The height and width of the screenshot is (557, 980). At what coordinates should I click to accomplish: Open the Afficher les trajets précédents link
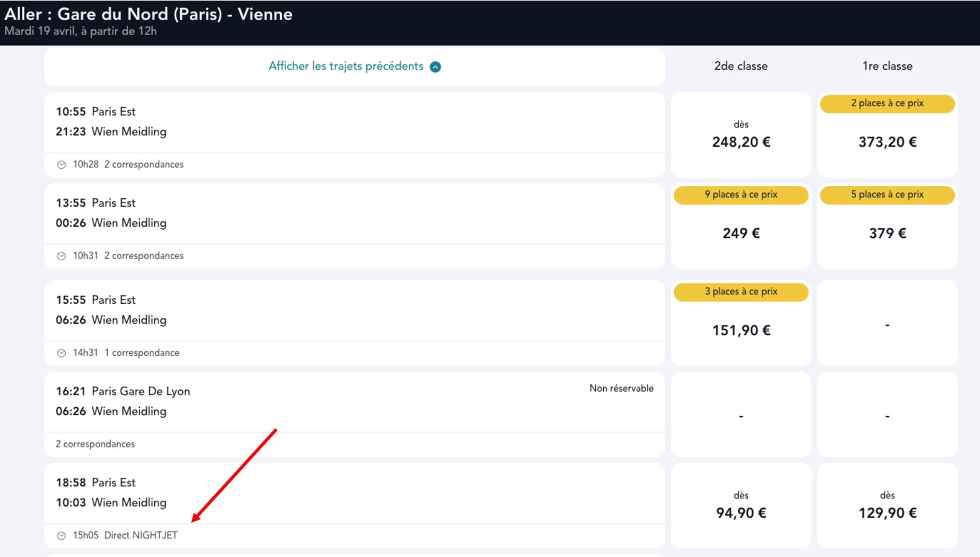[x=346, y=66]
